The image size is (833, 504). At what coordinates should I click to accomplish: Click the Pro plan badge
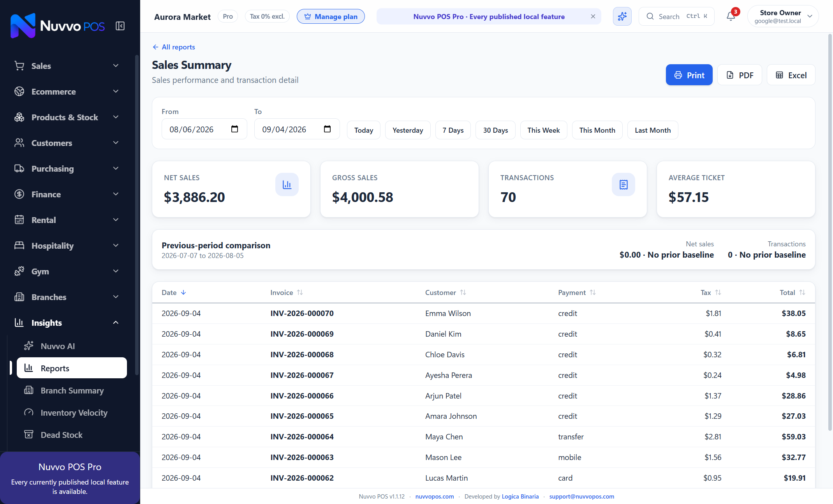227,16
